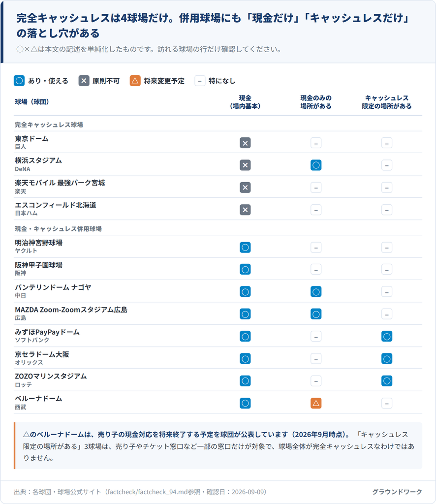The image size is (436, 504).
Task: Click the blue circle in 明治神宮野球場 現金 column
Action: point(245,248)
